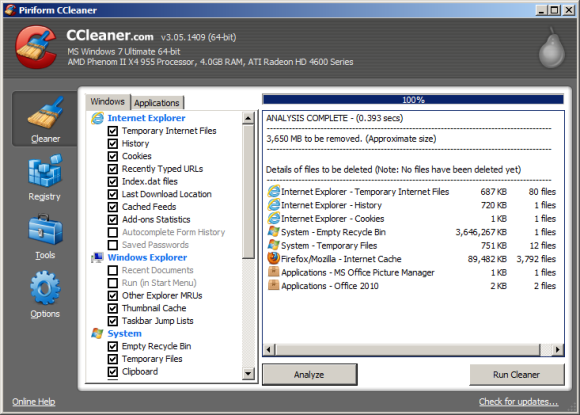The image size is (580, 415).
Task: Switch to the Applications tab
Action: (156, 102)
